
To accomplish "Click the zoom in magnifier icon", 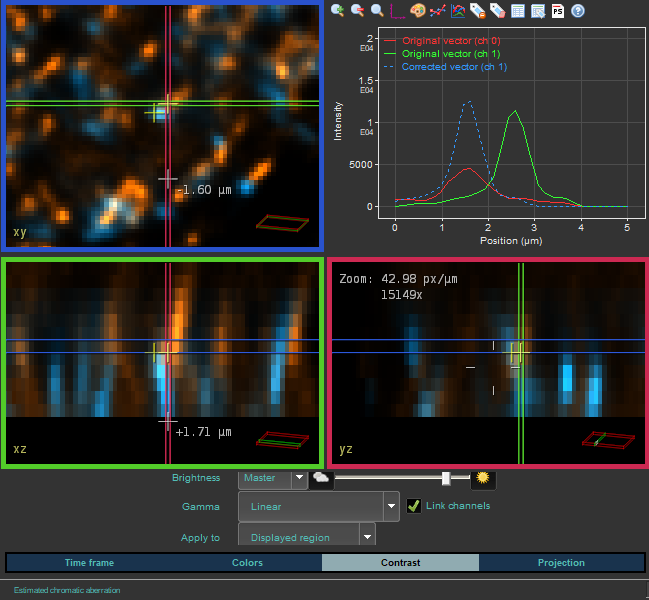I will pyautogui.click(x=338, y=10).
